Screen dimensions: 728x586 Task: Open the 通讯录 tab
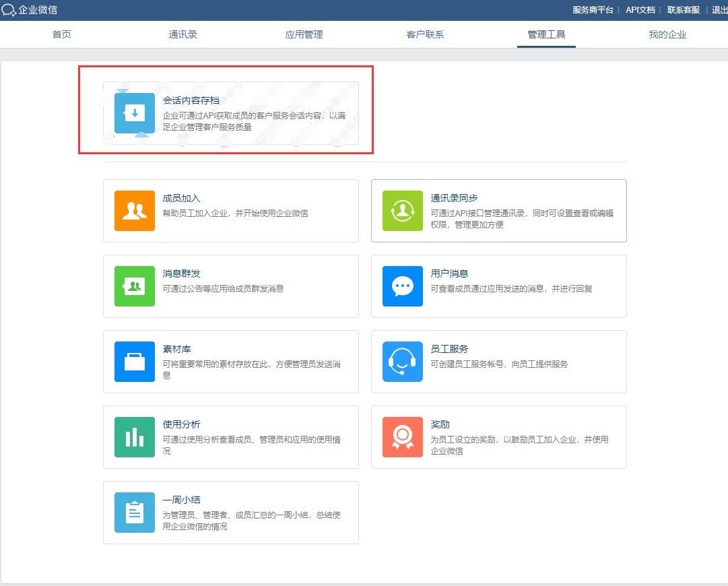(x=183, y=34)
